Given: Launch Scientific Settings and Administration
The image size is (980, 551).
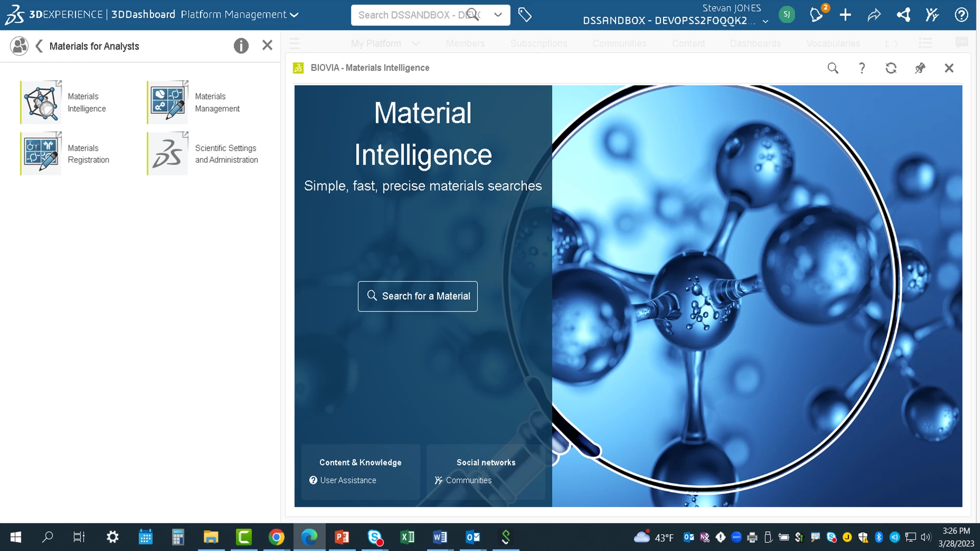Looking at the screenshot, I should (167, 153).
